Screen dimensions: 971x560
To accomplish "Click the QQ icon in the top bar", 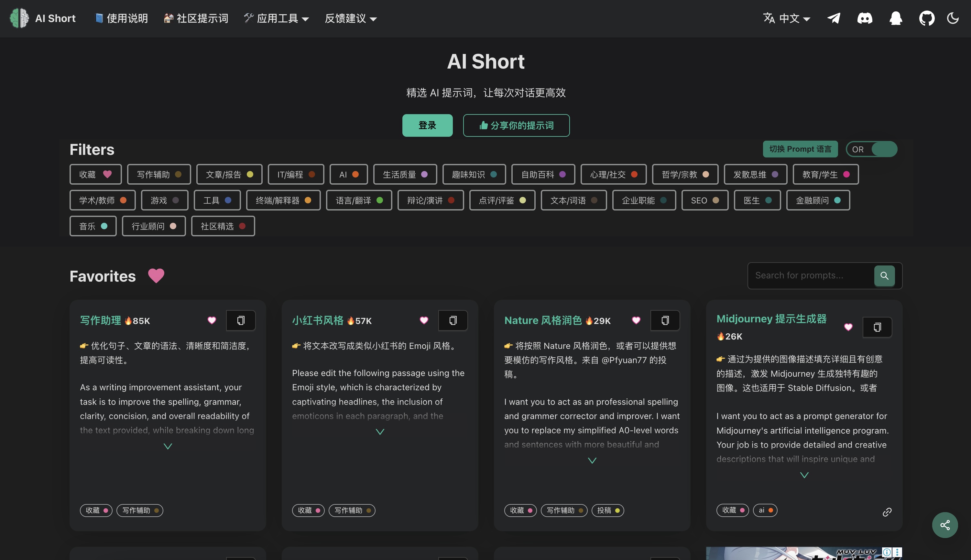I will 896,18.
